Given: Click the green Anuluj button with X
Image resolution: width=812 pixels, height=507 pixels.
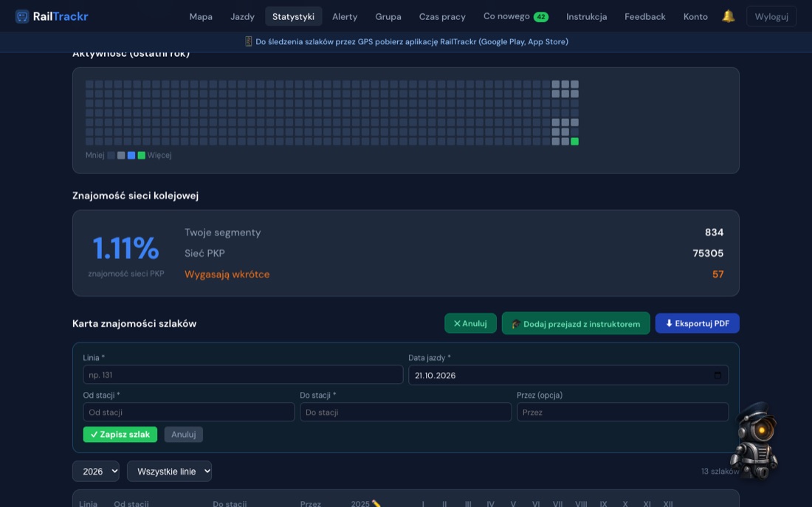Looking at the screenshot, I should (x=470, y=323).
